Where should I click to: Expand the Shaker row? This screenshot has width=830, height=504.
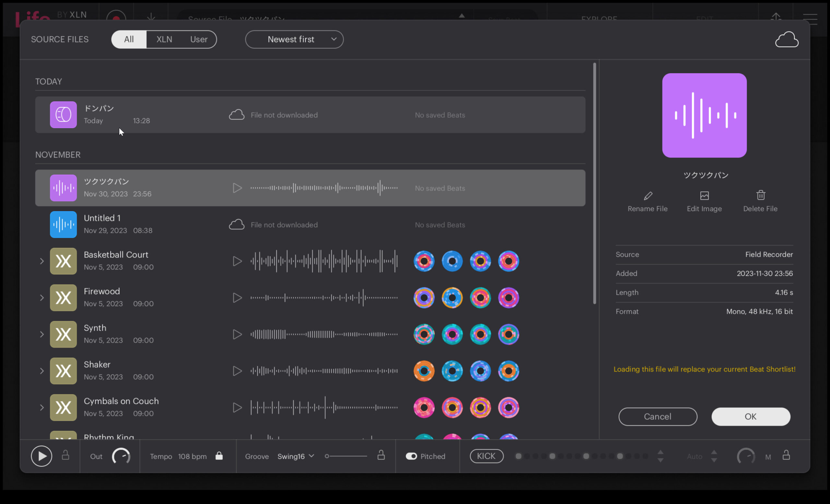pyautogui.click(x=42, y=371)
